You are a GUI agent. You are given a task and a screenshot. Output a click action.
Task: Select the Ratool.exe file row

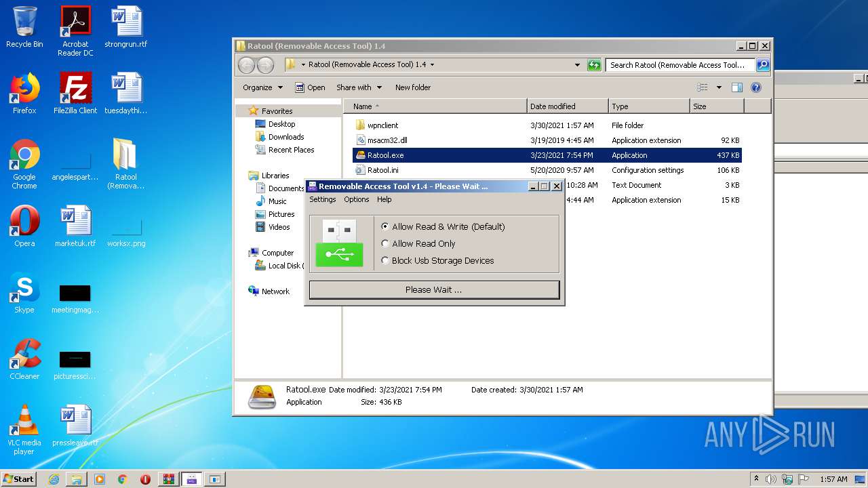[x=547, y=155]
